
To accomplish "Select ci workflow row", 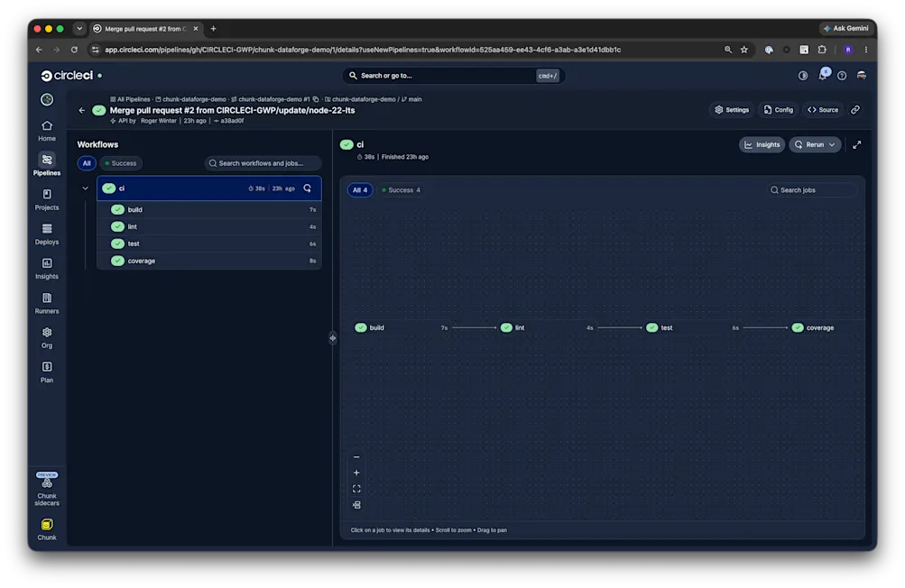I will (209, 188).
